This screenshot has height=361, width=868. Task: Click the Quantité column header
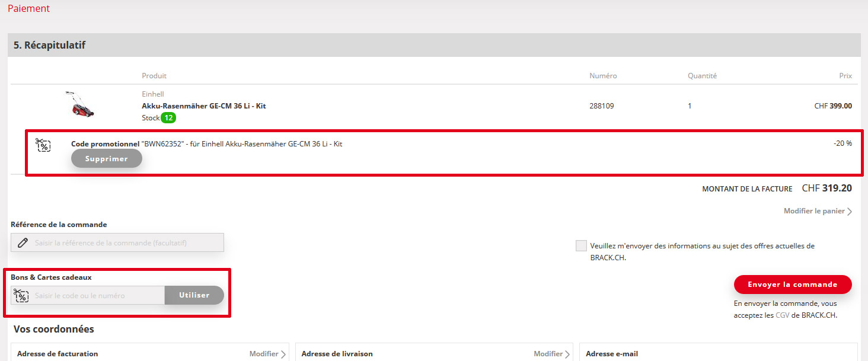click(702, 76)
